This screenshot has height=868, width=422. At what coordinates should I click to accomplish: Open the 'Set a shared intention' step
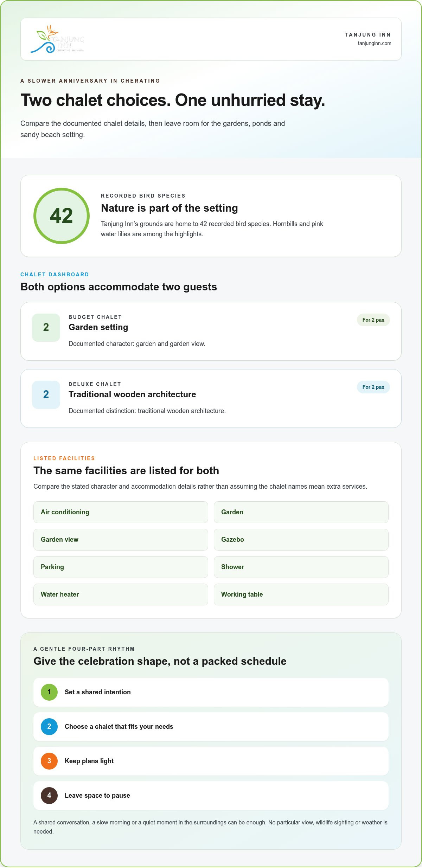(x=211, y=692)
